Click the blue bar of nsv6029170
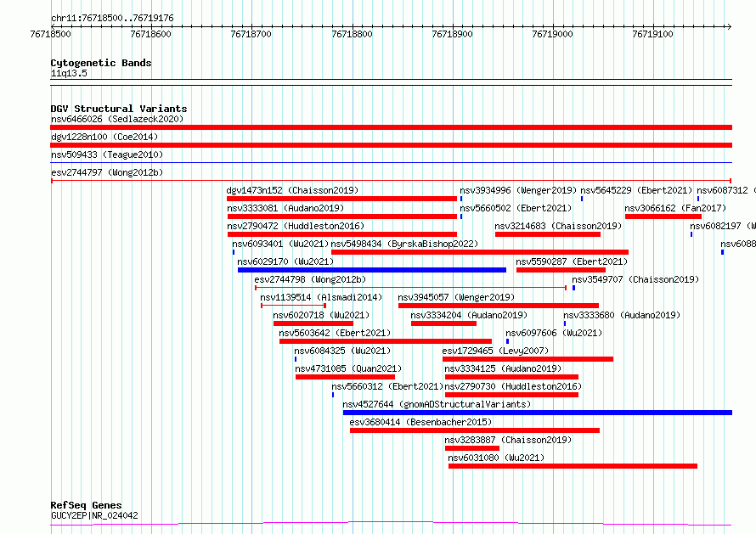756x534 pixels. pyautogui.click(x=372, y=270)
